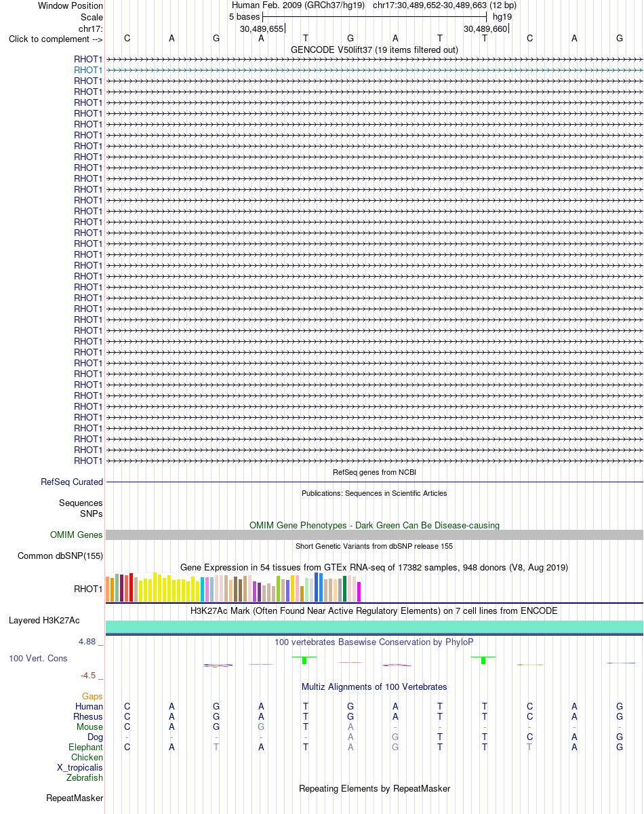Open the RefSeq Curated track label
Screen dimensions: 644x814
[72, 482]
